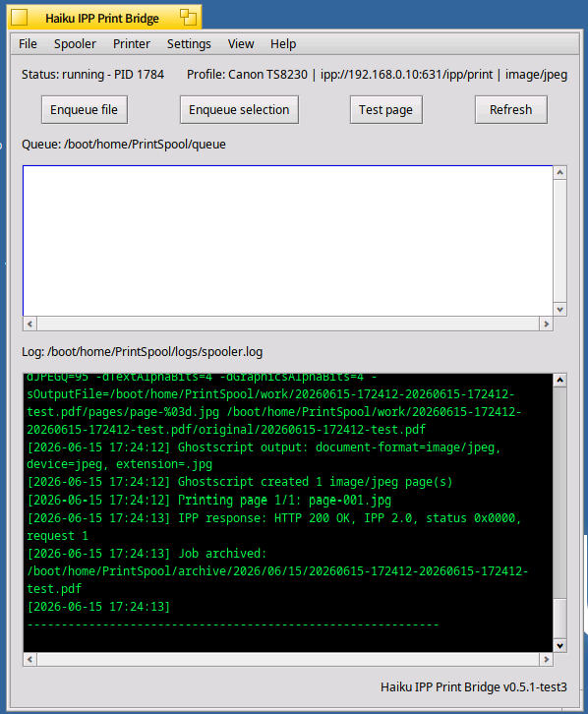This screenshot has width=588, height=714.
Task: Click log view scroll left arrow
Action: 30,659
